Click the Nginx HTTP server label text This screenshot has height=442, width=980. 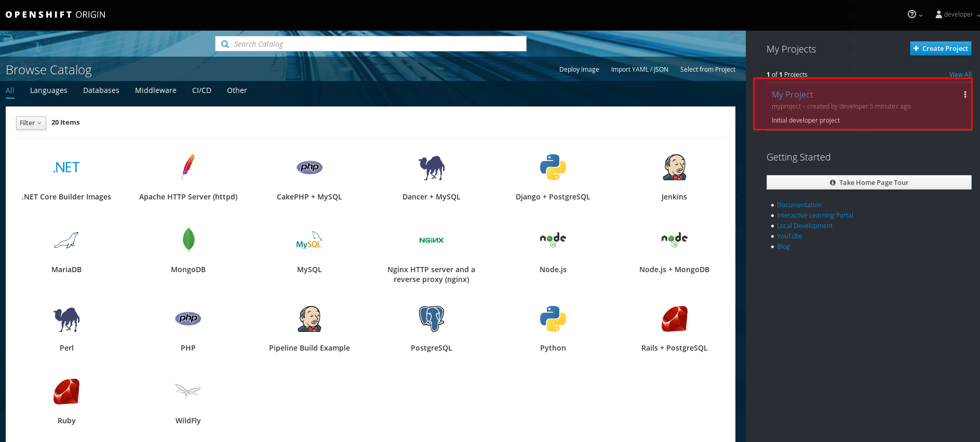pyautogui.click(x=432, y=274)
